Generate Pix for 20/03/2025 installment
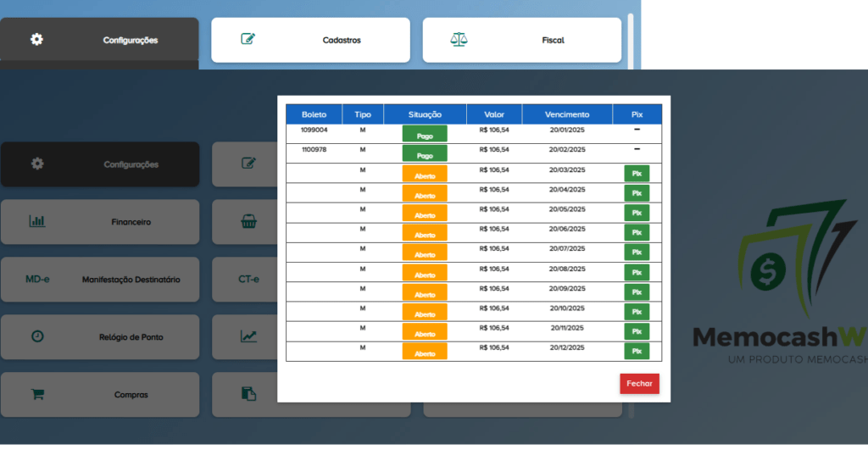This screenshot has width=868, height=455. tap(637, 174)
